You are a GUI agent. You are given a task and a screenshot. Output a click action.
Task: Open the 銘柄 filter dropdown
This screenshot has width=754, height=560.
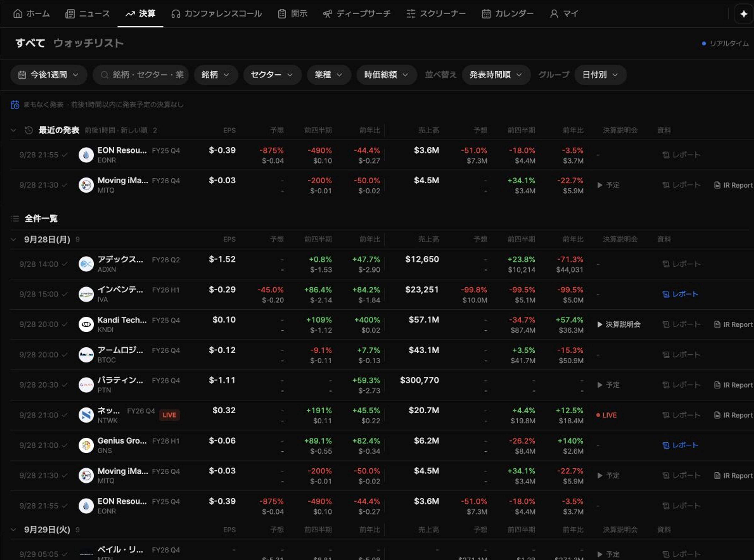pyautogui.click(x=216, y=75)
